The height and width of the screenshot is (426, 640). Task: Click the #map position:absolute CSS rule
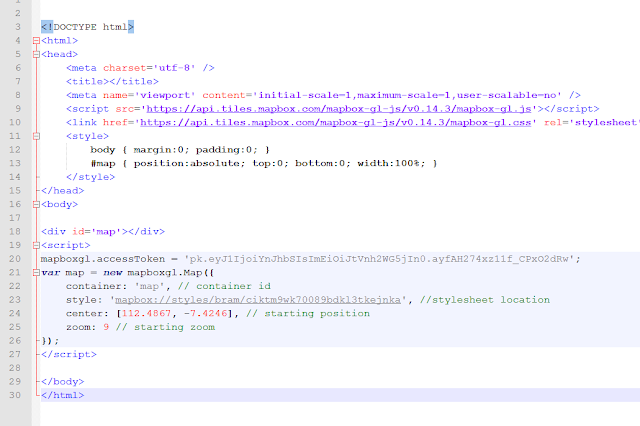pos(264,163)
